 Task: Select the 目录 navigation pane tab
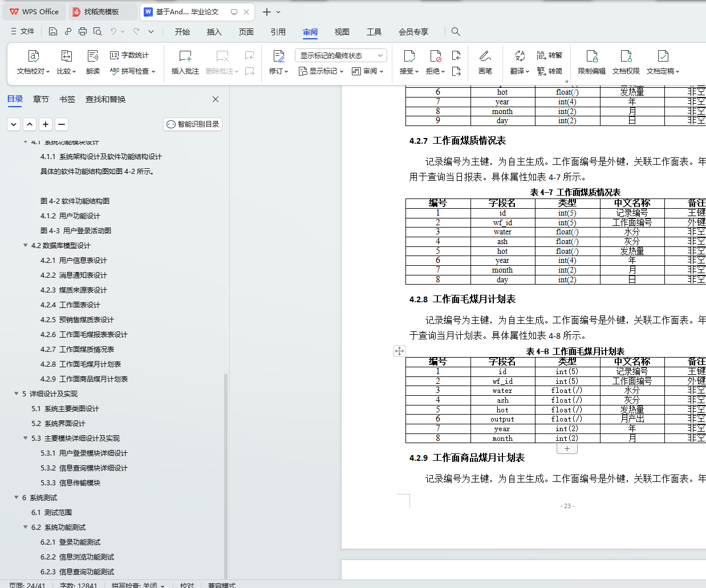click(x=15, y=99)
